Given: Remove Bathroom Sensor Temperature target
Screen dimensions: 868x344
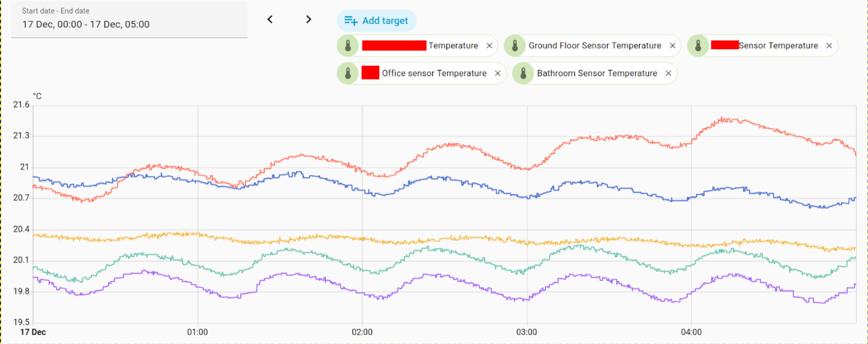Looking at the screenshot, I should point(668,73).
